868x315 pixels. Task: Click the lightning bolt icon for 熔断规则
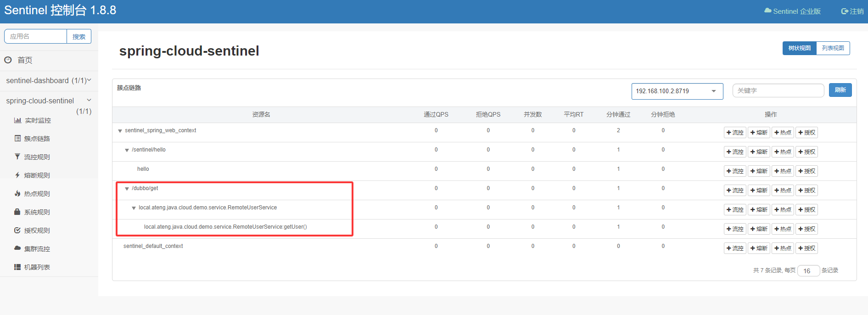point(17,175)
